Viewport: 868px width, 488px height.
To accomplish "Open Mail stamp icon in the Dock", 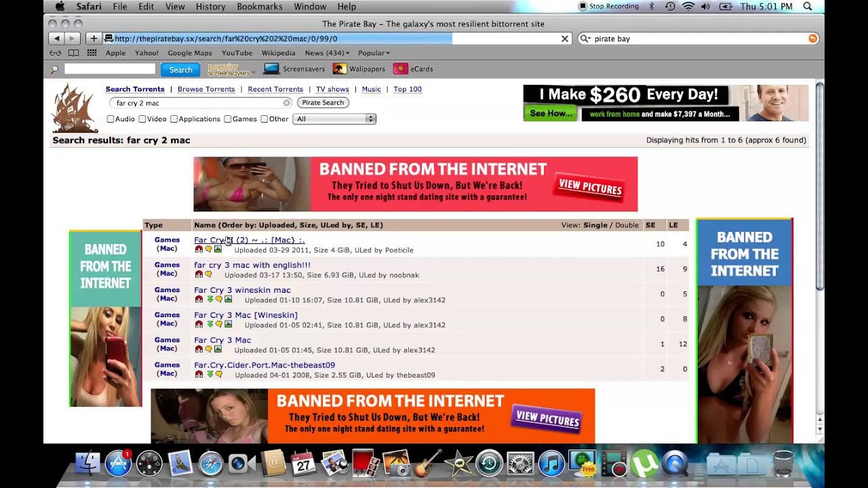I will tap(180, 464).
